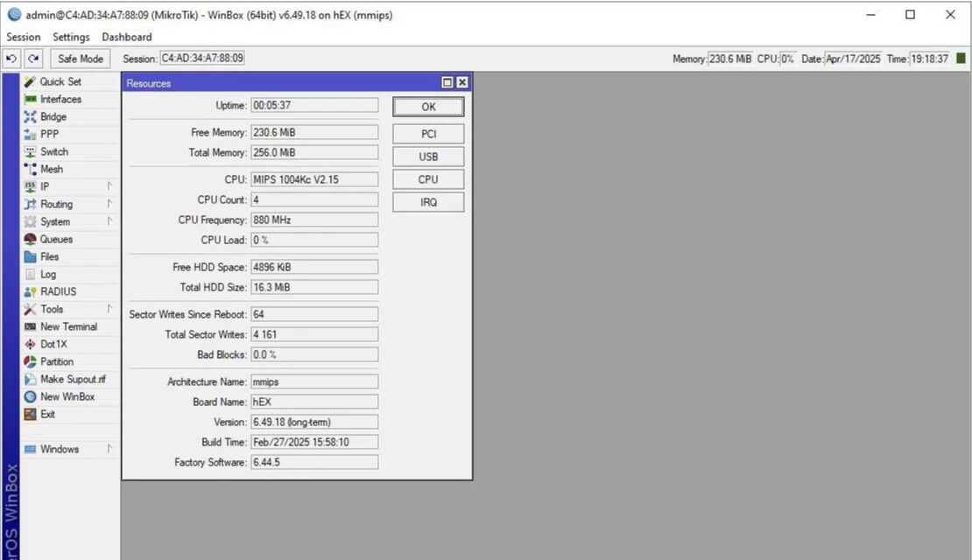The height and width of the screenshot is (560, 972).
Task: Click the Log icon in sidebar
Action: [30, 274]
